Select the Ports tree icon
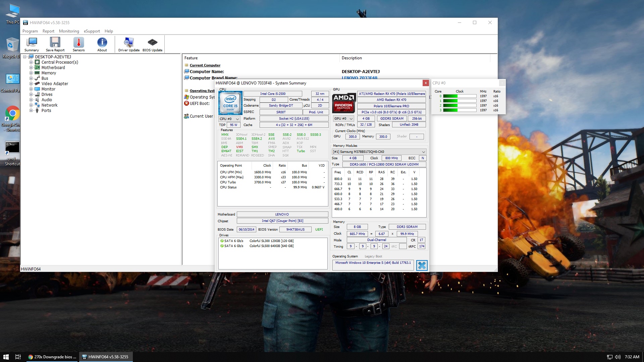This screenshot has width=644, height=362. coord(37,111)
